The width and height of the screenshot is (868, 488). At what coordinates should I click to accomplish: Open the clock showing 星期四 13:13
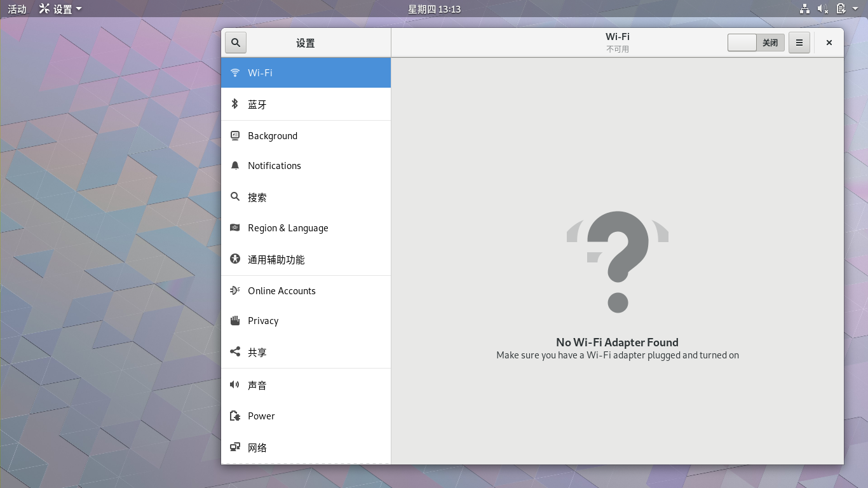coord(434,9)
